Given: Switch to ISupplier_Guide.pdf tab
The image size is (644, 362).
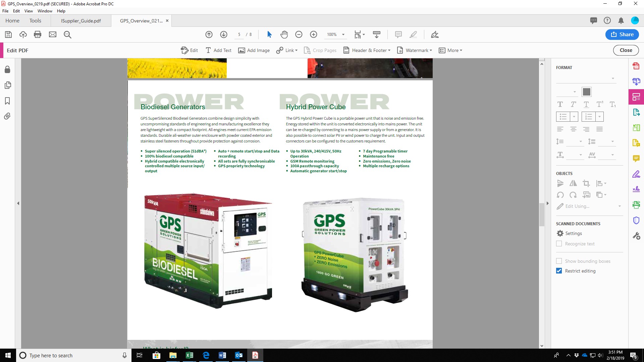Looking at the screenshot, I should [x=81, y=21].
